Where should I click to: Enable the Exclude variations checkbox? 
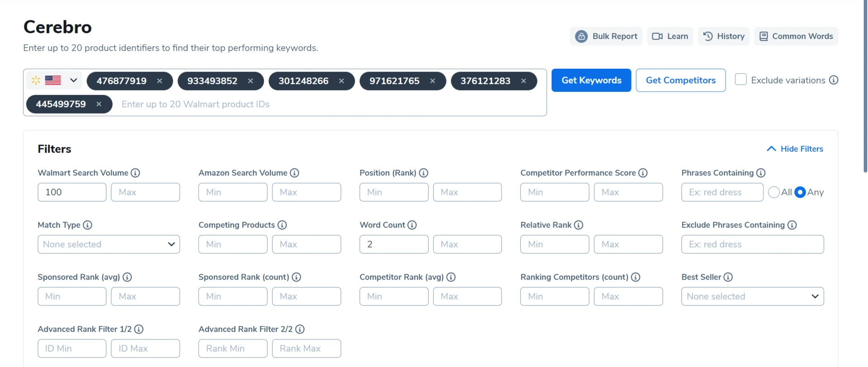[741, 80]
